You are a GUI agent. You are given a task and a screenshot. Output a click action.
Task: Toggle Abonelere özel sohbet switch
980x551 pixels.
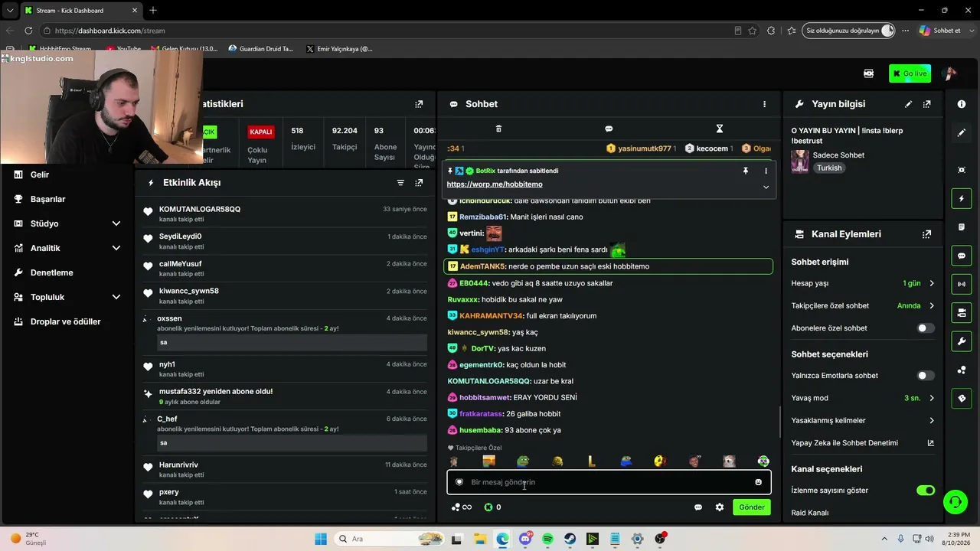click(926, 328)
